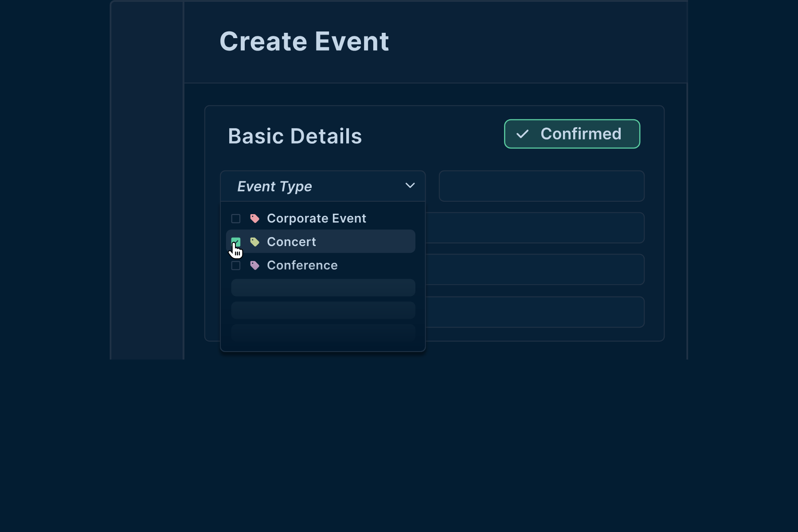Viewport: 798px width, 532px height.
Task: Click the Event Type dropdown label
Action: (274, 187)
